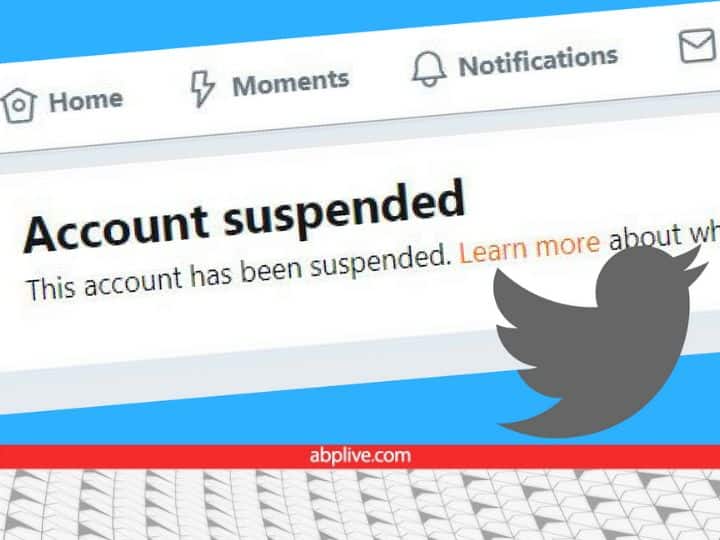Open Messages via the envelope icon

698,45
